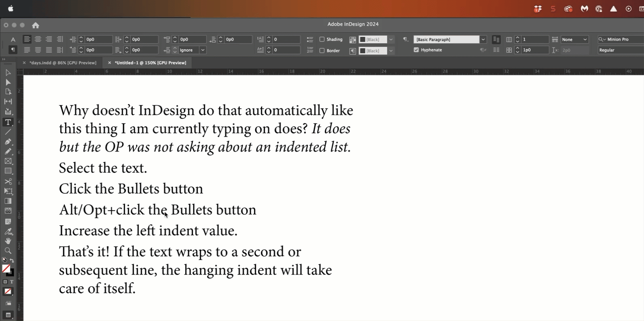Click the Regular font style field

621,50
